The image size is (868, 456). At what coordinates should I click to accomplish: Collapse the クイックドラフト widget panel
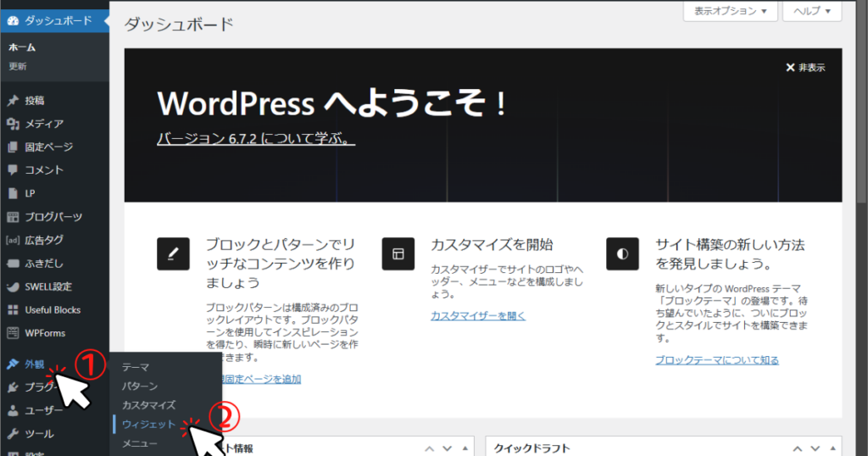[x=832, y=448]
